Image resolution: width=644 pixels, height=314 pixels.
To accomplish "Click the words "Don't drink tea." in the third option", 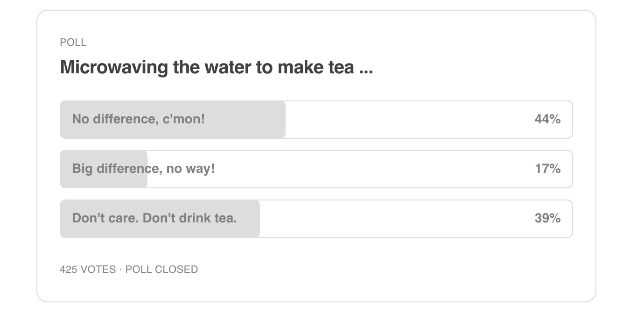I will click(189, 218).
